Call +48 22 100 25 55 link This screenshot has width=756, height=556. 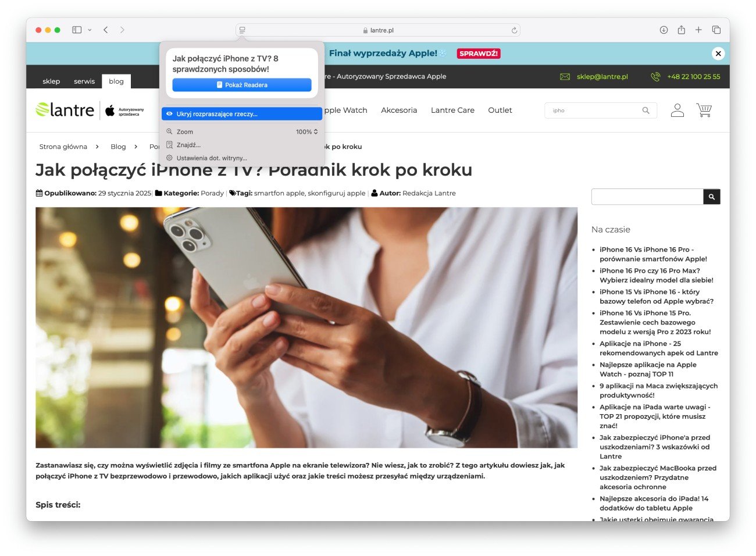point(694,77)
